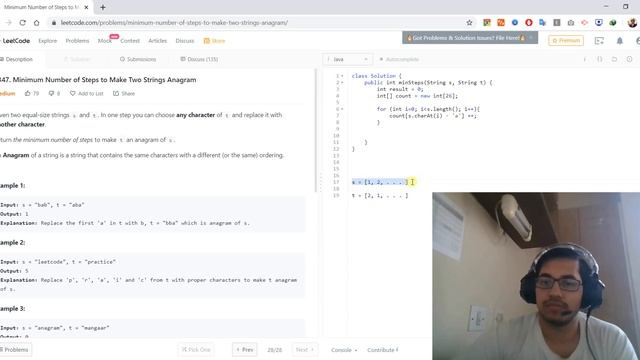This screenshot has height=360, width=640.
Task: Click the Contribute link
Action: [x=382, y=350]
